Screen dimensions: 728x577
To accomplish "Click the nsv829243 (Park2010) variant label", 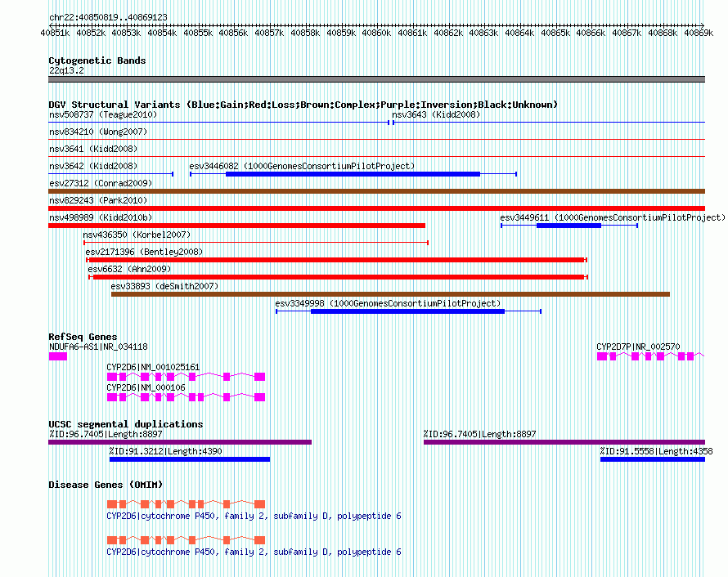I will coord(98,200).
